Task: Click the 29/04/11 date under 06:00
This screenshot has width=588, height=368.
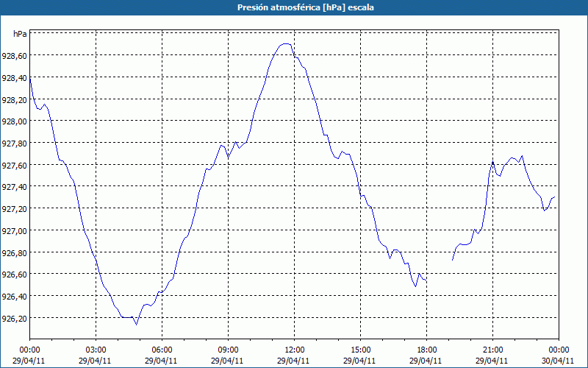Action: (x=161, y=361)
